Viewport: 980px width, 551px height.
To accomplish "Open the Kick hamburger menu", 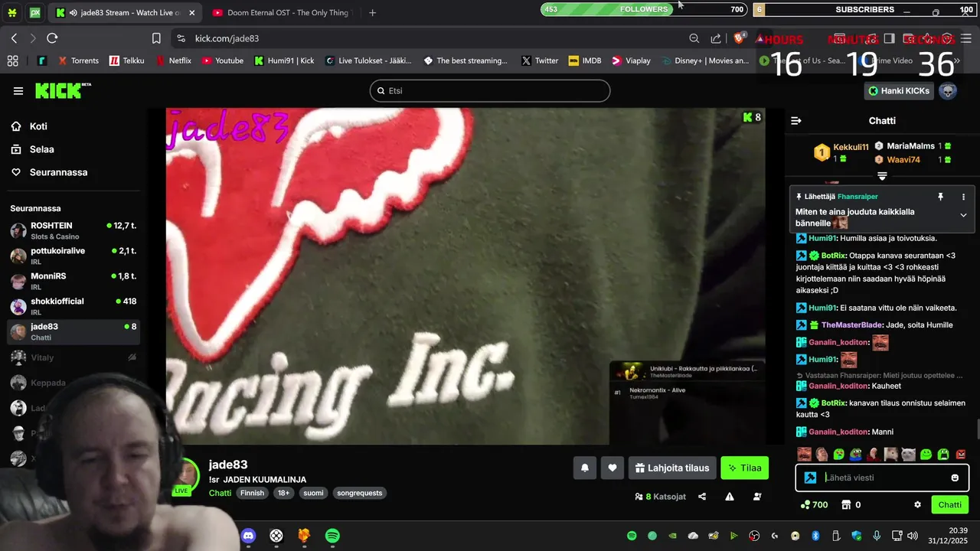I will (18, 91).
